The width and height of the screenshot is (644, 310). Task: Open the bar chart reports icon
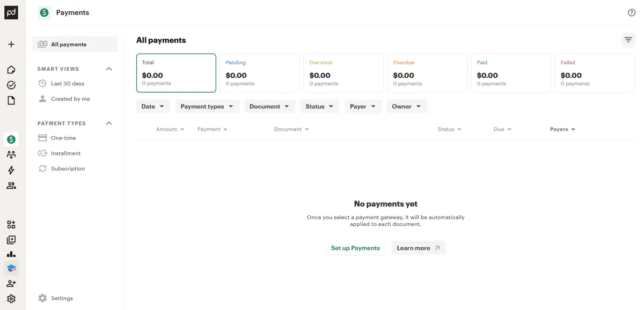11,254
